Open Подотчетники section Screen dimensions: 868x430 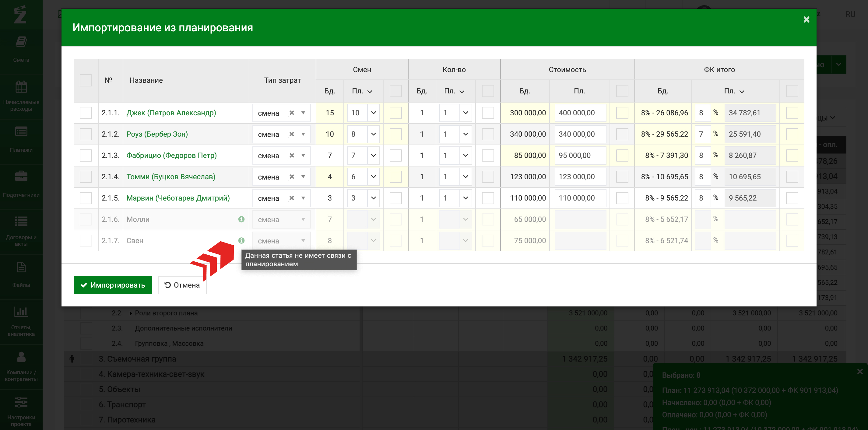(21, 185)
